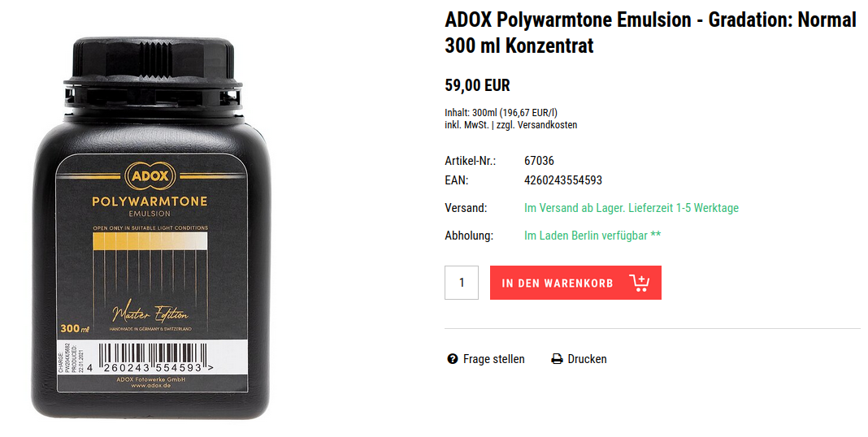Click Im Laden Berlin verfügbar text
The width and height of the screenshot is (868, 437).
[x=592, y=236]
